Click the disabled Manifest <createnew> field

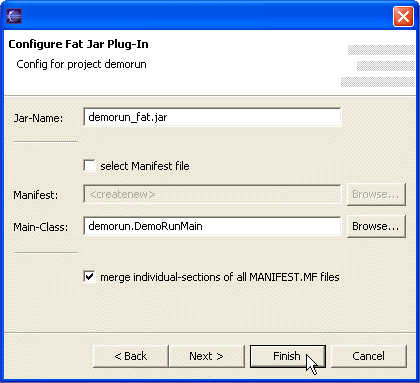[x=212, y=194]
